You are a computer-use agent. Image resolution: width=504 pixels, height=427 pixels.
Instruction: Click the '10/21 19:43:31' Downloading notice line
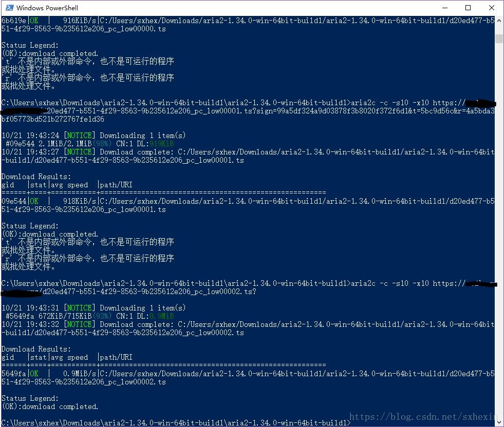[94, 308]
